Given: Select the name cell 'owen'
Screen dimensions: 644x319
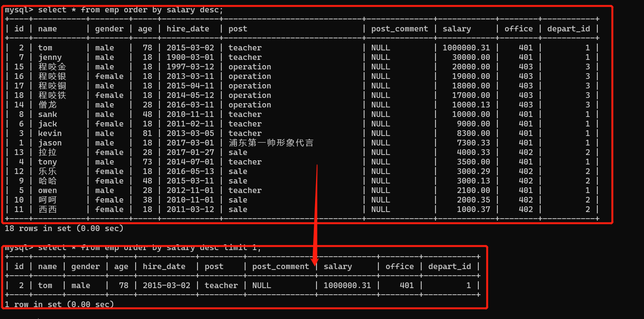Looking at the screenshot, I should [48, 190].
